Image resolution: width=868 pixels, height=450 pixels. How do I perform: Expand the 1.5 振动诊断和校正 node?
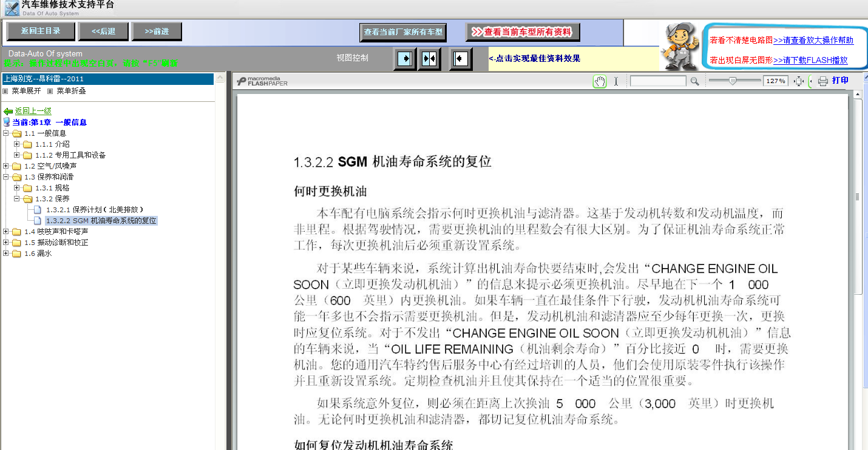pyautogui.click(x=6, y=243)
